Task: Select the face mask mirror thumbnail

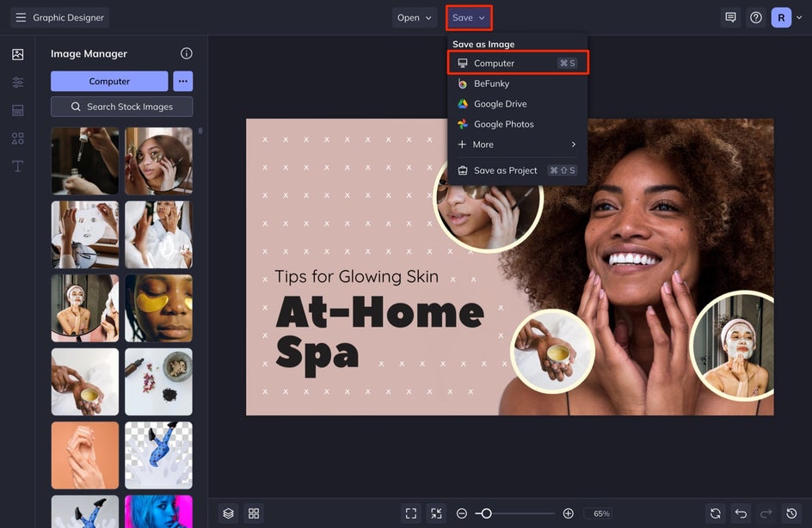Action: tap(85, 308)
